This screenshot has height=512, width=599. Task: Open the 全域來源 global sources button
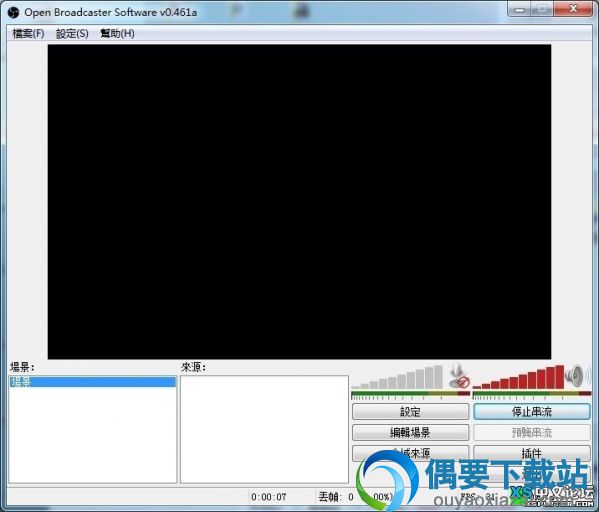[x=410, y=453]
